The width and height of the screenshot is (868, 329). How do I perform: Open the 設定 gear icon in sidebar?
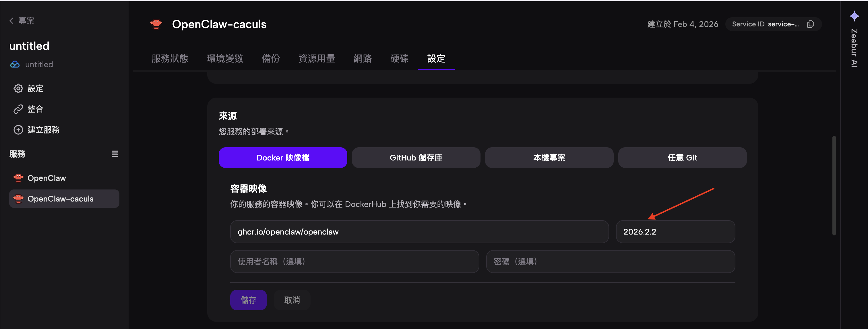tap(18, 88)
